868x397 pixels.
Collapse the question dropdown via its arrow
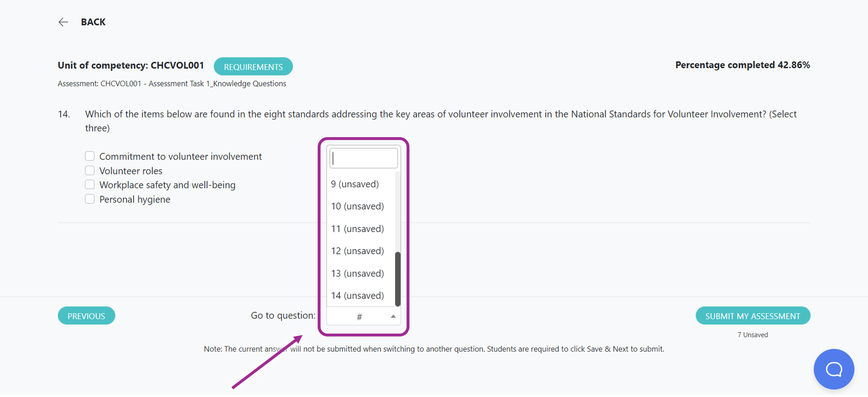point(393,316)
